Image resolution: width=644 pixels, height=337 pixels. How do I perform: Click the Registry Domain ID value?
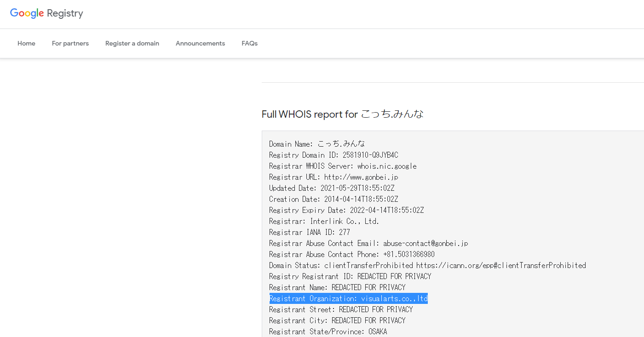click(x=370, y=155)
